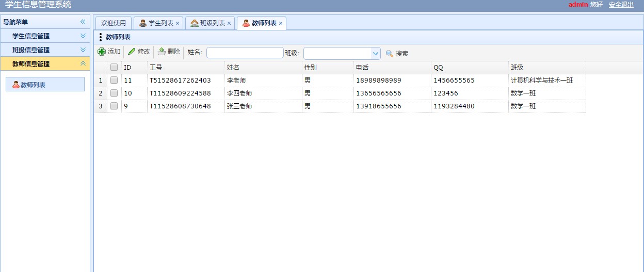Image resolution: width=644 pixels, height=272 pixels.
Task: Sort by the 班级 column header
Action: [547, 68]
